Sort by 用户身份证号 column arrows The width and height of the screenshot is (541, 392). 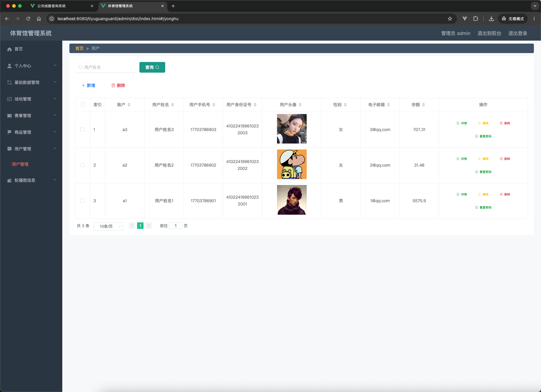(255, 105)
